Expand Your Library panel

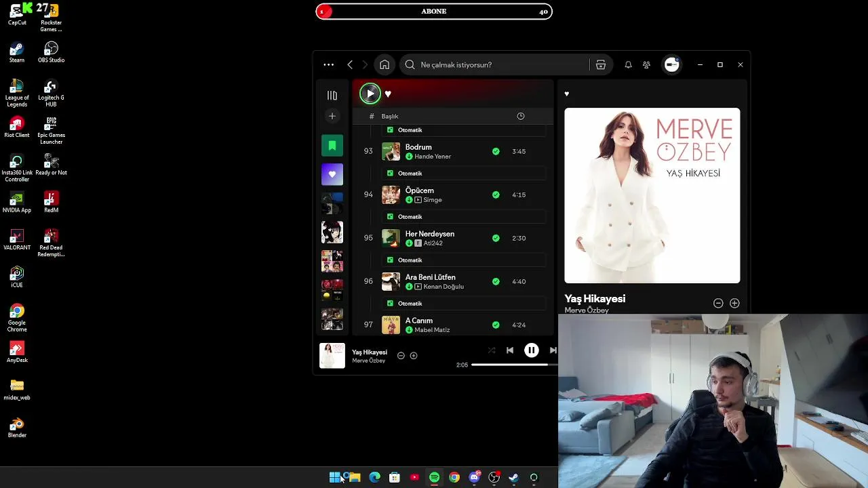(x=332, y=96)
